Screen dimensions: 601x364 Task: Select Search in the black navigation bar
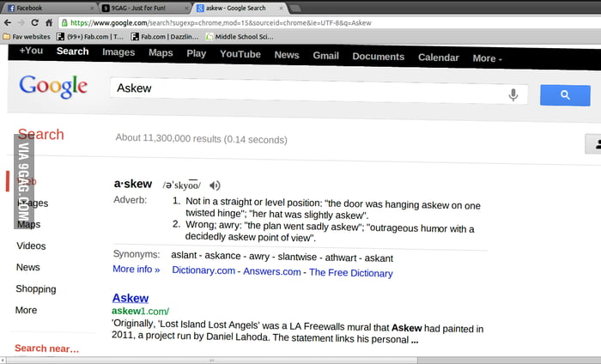(x=72, y=52)
